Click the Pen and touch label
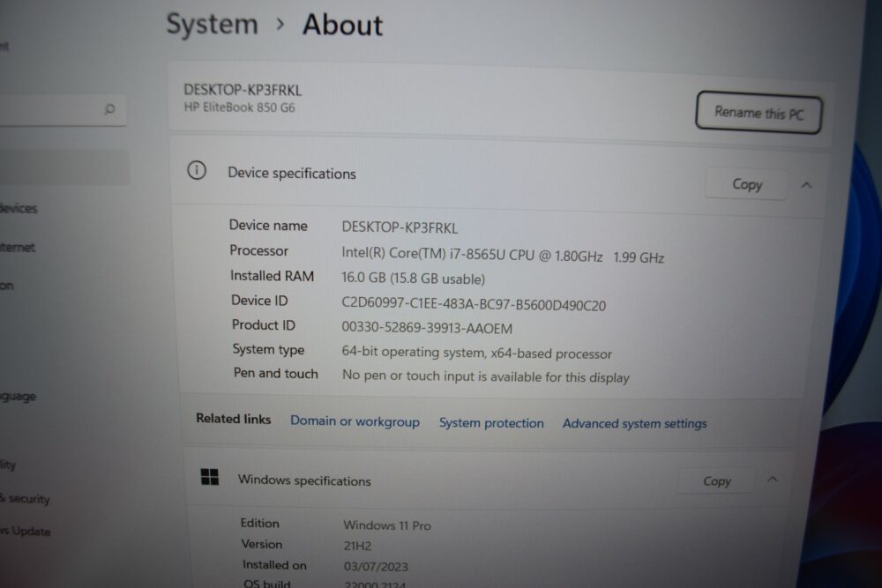882x588 pixels. pos(275,373)
